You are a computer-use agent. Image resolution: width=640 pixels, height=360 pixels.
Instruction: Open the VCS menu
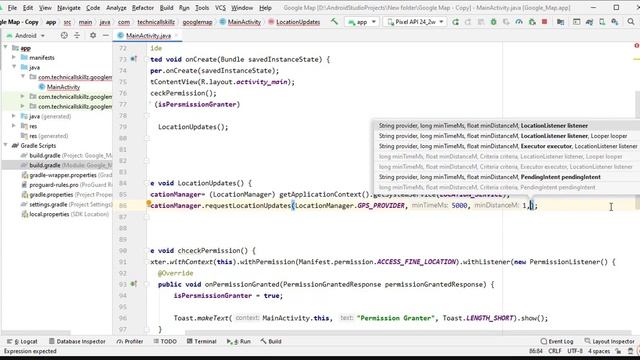220,8
